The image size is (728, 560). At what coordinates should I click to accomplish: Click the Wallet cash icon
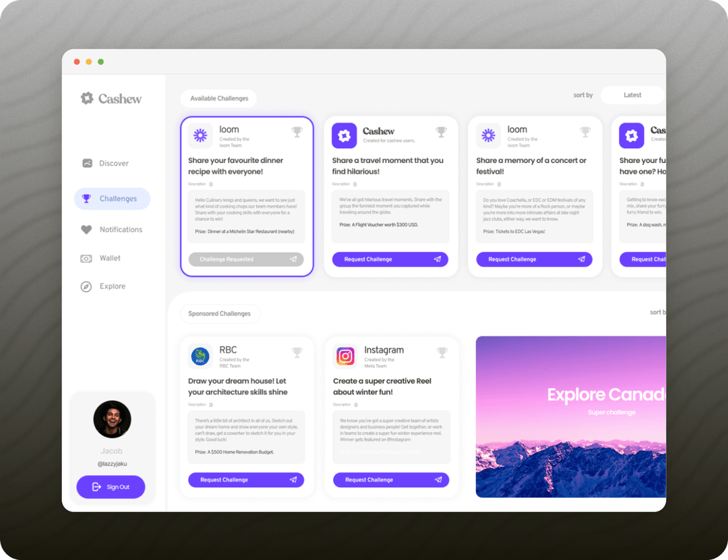click(x=86, y=259)
